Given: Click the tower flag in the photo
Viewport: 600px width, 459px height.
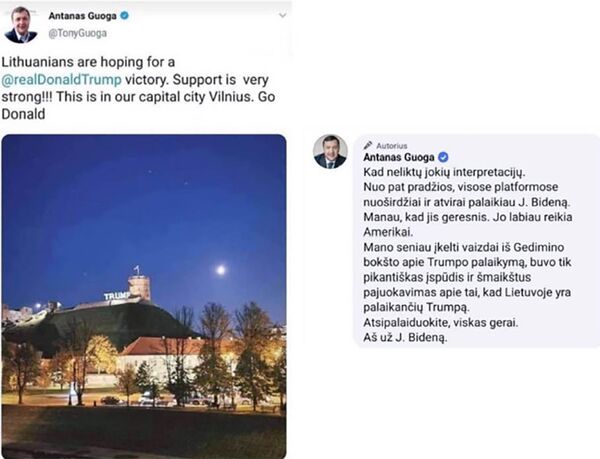Looking at the screenshot, I should coord(137,269).
